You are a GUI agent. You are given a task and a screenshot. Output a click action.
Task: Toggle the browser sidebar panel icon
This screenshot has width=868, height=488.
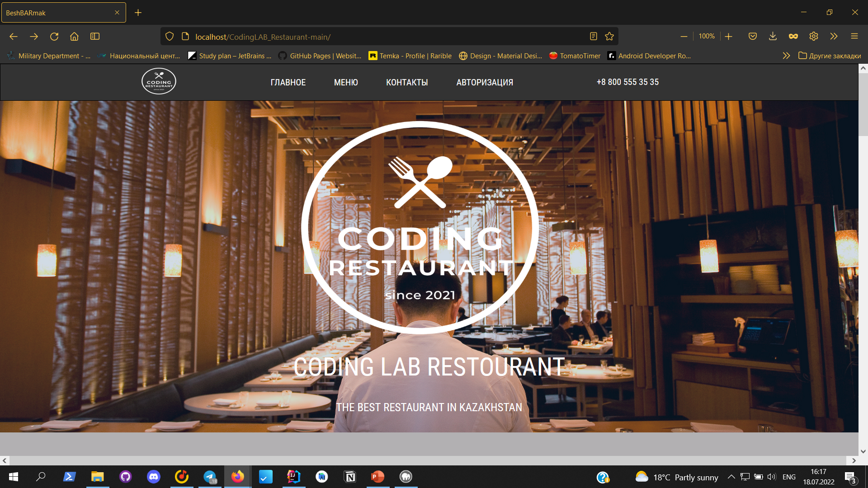[94, 37]
